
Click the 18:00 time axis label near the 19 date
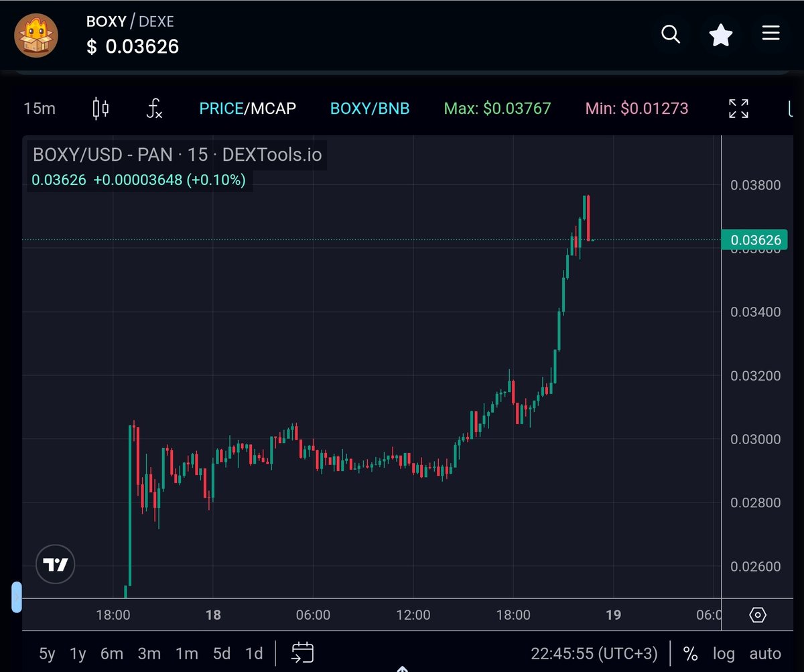click(x=513, y=615)
